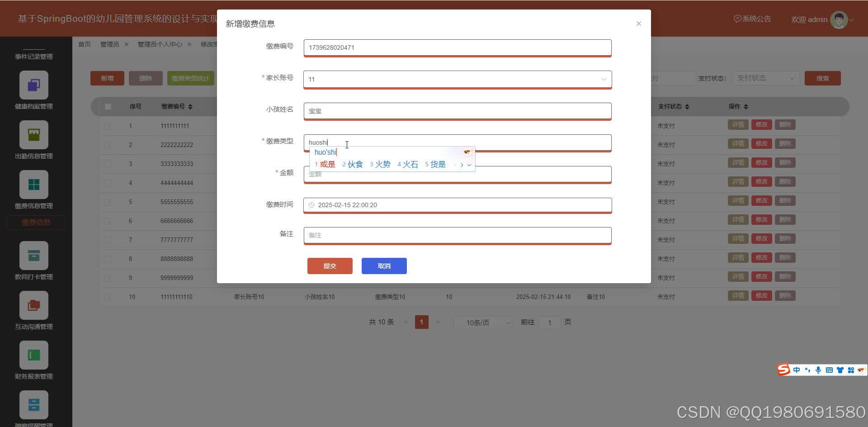Screen dimensions: 868x427
Task: Open the 教师打卡管理 sidebar icon
Action: click(x=33, y=255)
